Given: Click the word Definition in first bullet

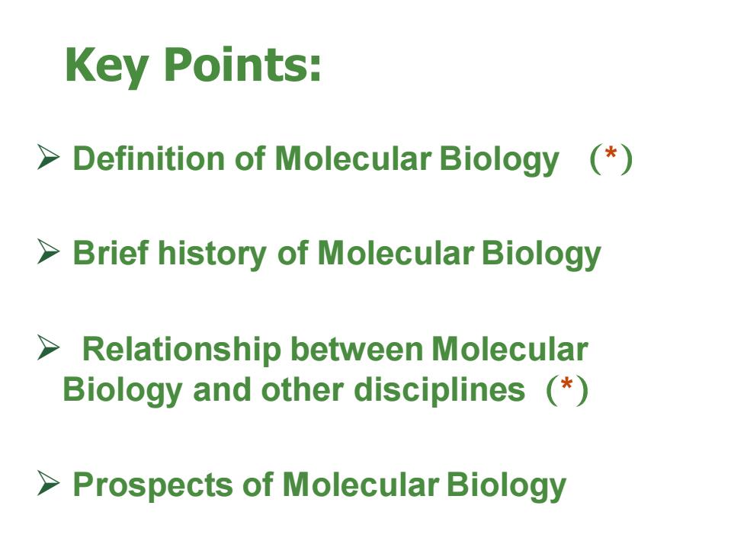Looking at the screenshot, I should (x=149, y=158).
